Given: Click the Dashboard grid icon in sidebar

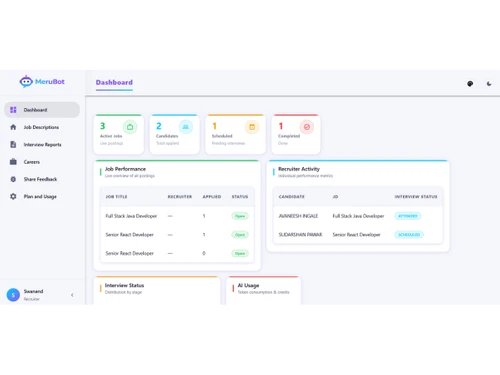Looking at the screenshot, I should click(13, 110).
